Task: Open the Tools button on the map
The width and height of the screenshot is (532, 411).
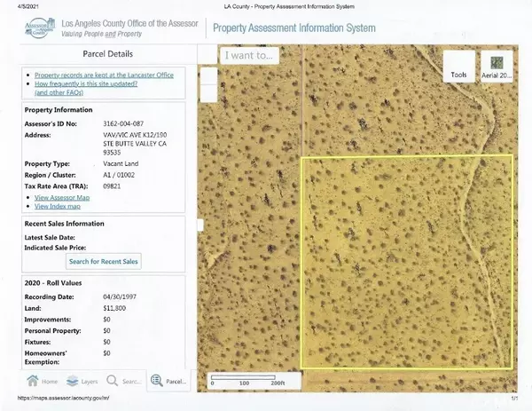Action: point(458,66)
